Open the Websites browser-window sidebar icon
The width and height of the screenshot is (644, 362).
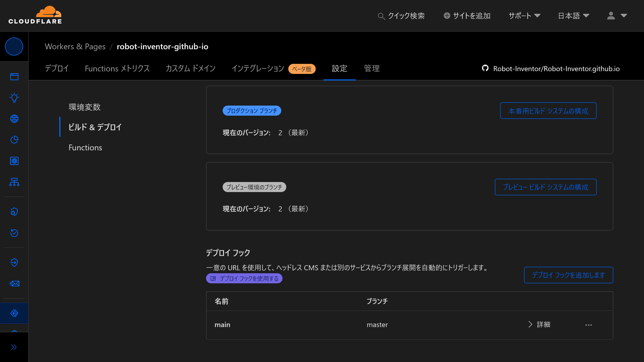14,77
